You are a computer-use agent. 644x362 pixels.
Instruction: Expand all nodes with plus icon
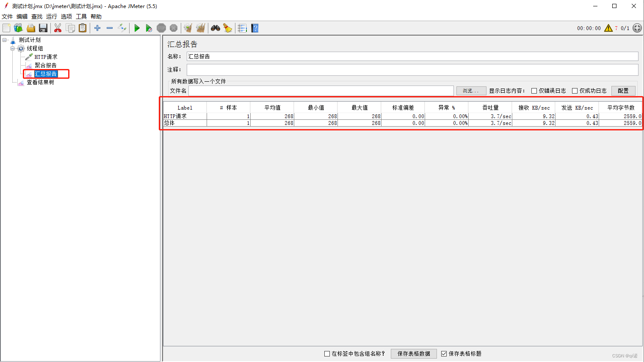coord(97,28)
